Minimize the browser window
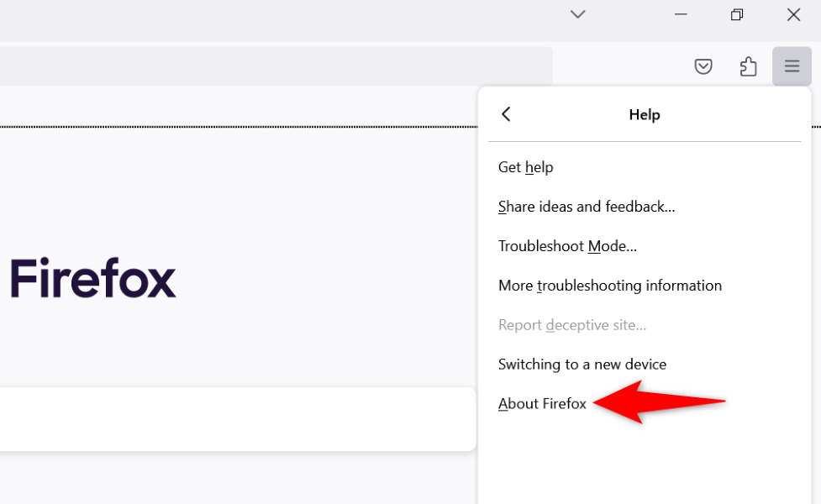 point(680,14)
